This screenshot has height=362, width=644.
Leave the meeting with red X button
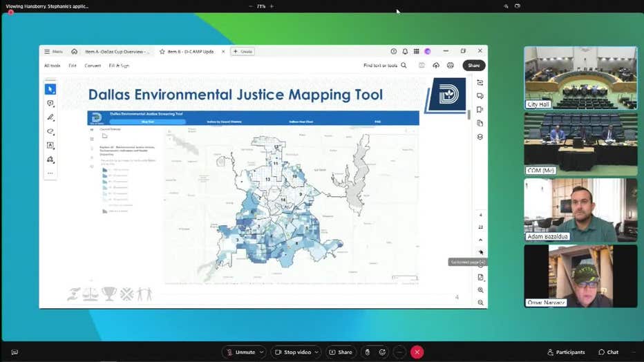pyautogui.click(x=417, y=352)
